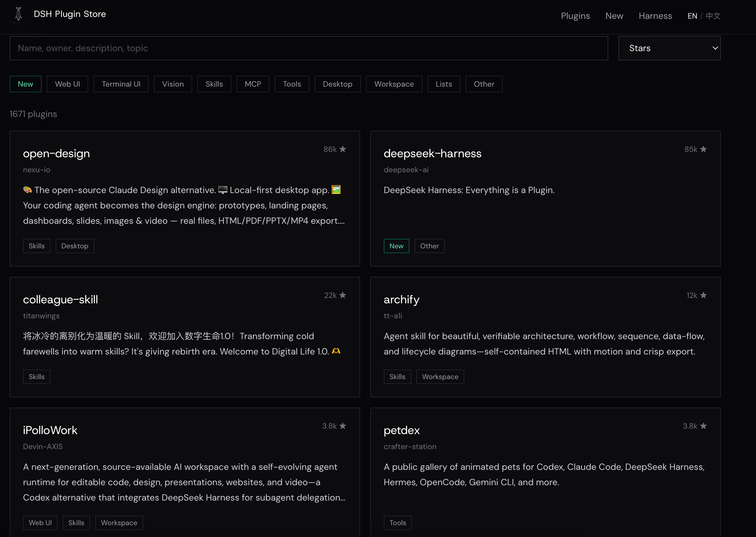Toggle the Web UI category filter
This screenshot has width=756, height=537.
click(67, 84)
